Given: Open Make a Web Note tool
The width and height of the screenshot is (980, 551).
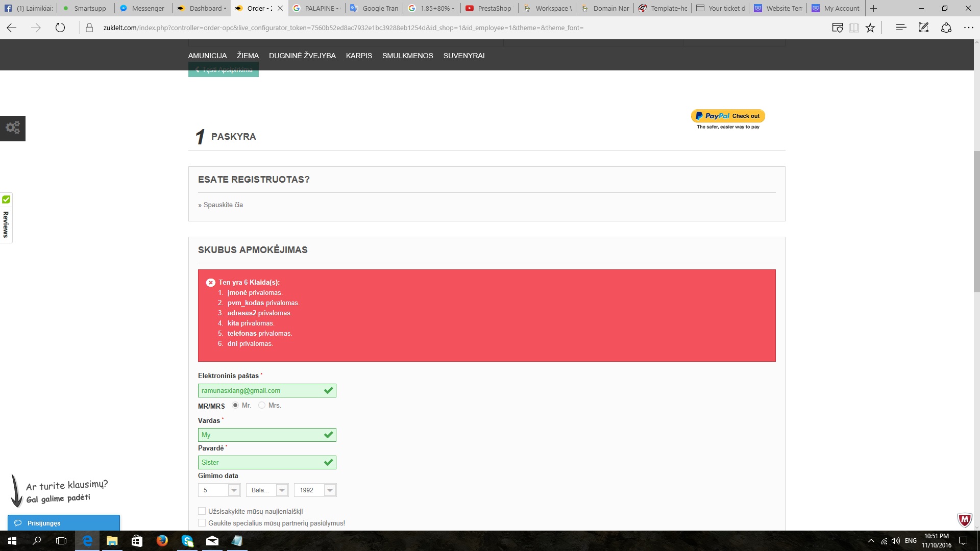Looking at the screenshot, I should tap(923, 28).
